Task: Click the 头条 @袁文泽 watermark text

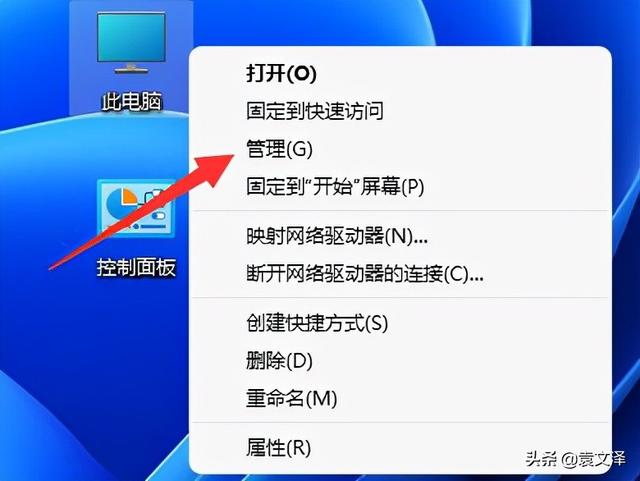Action: coord(576,459)
